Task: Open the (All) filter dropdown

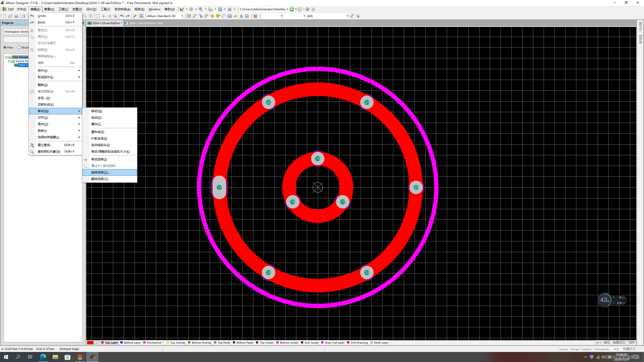Action: pos(347,16)
